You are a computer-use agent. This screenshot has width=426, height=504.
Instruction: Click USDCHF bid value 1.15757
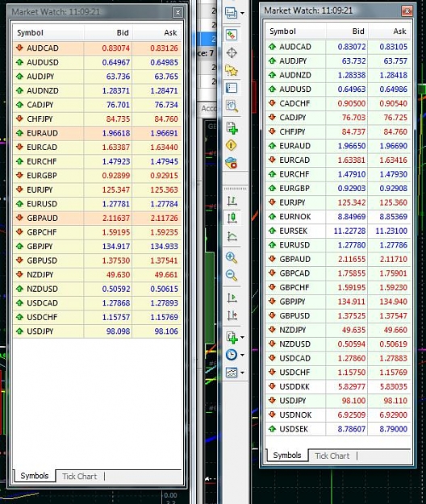point(116,317)
